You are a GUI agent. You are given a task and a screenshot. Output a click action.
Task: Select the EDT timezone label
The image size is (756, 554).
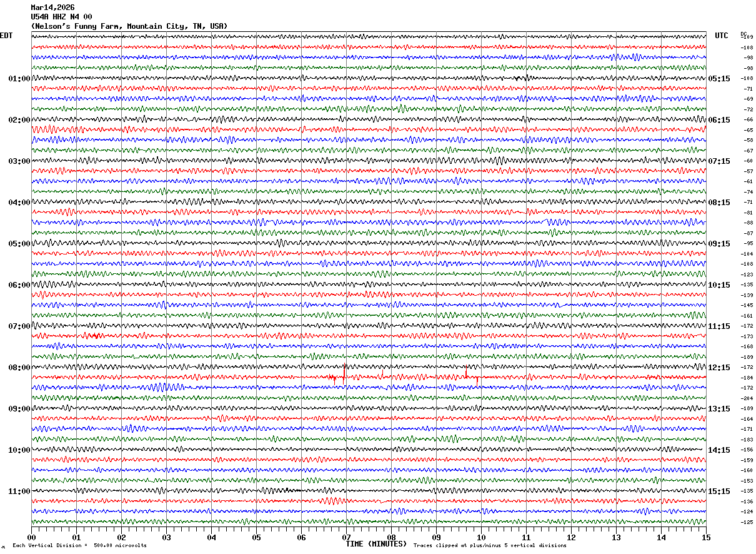[6, 36]
